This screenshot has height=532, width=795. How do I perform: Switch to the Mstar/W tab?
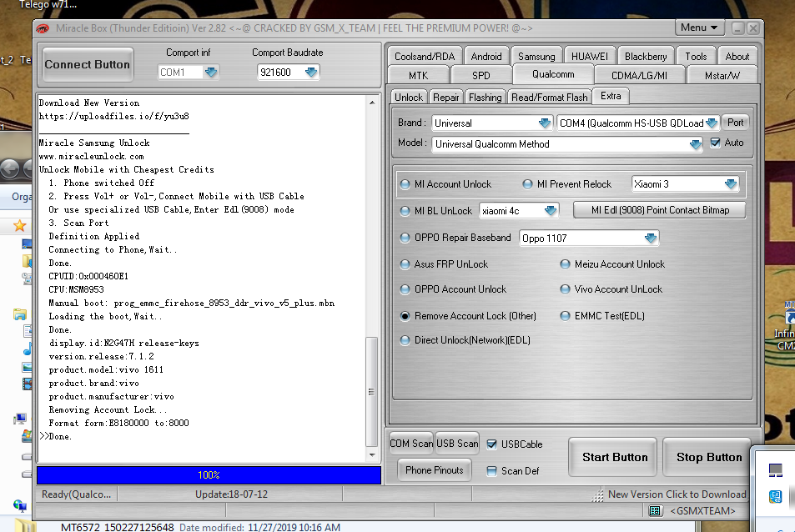722,76
